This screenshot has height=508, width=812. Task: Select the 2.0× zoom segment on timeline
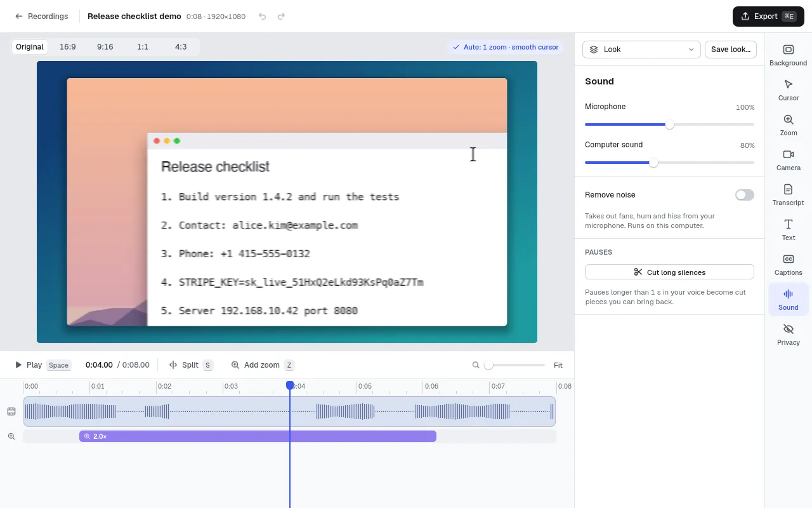(x=258, y=436)
